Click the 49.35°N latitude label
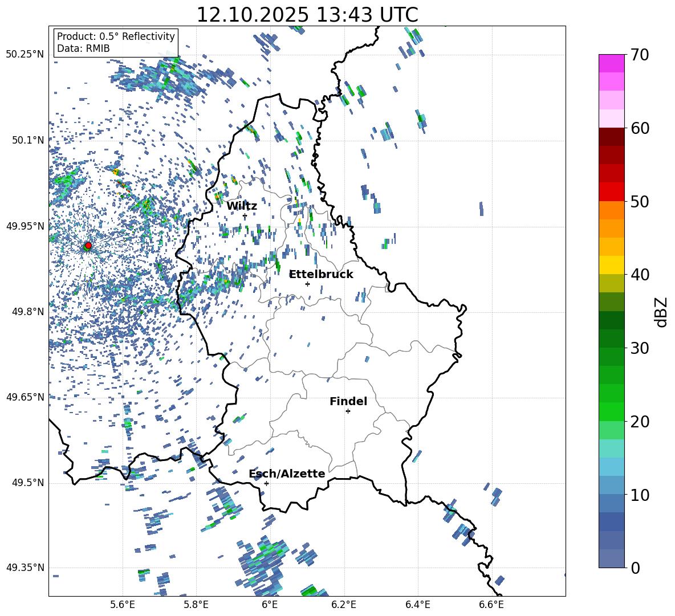Image resolution: width=675 pixels, height=616 pixels. (25, 568)
